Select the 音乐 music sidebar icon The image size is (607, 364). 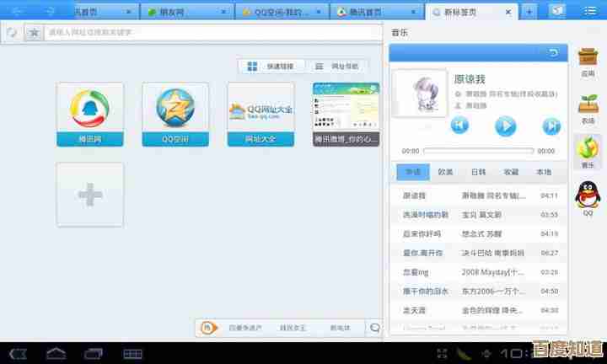click(588, 152)
